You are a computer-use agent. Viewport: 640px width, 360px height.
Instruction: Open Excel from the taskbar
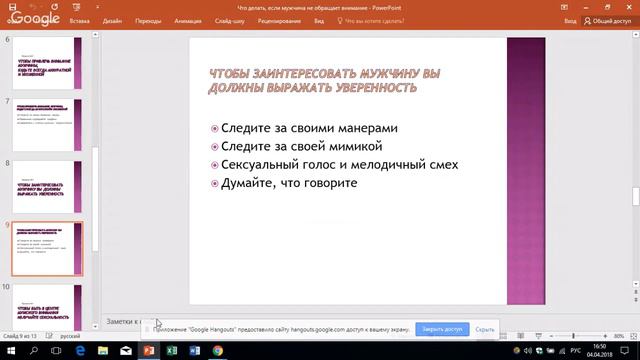(x=172, y=351)
